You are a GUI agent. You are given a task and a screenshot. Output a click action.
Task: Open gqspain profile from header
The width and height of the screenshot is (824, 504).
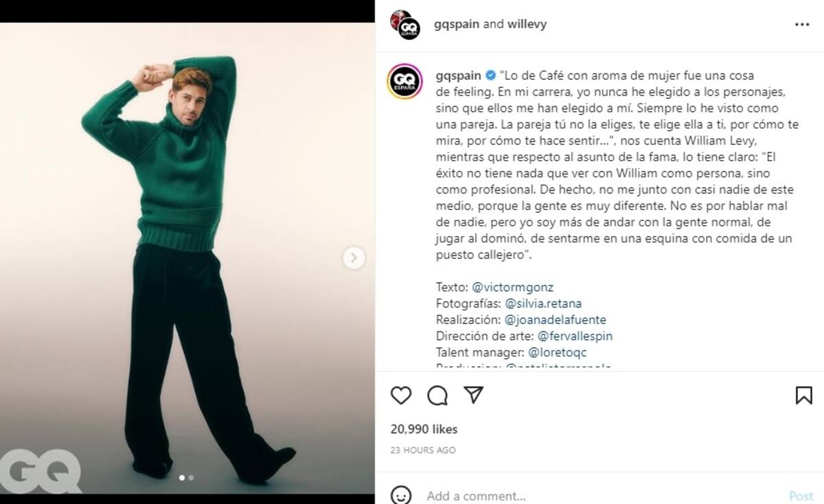pyautogui.click(x=457, y=24)
